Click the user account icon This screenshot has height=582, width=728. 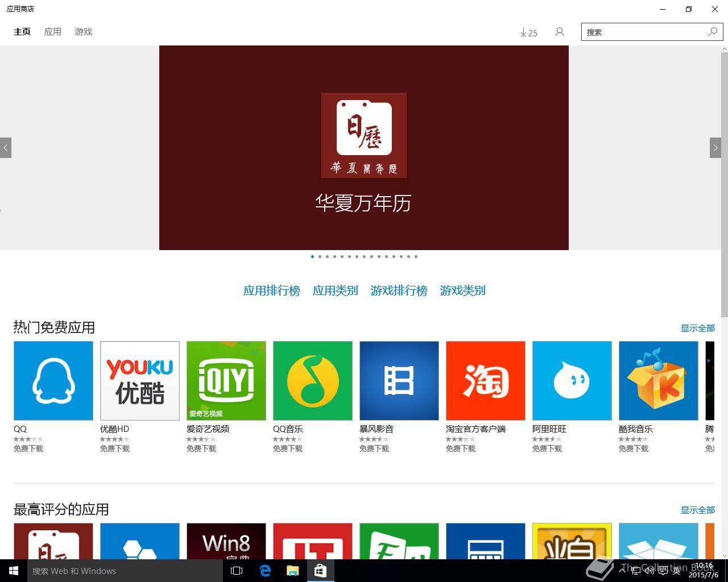point(560,32)
